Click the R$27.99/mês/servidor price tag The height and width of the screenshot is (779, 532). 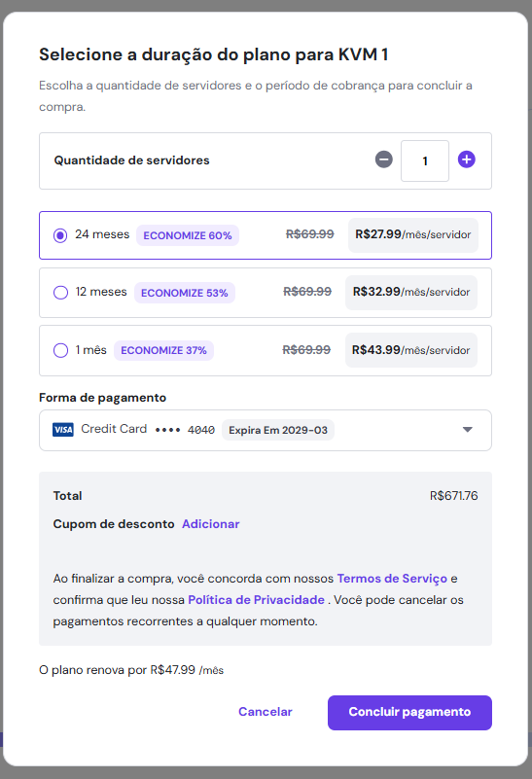[412, 235]
